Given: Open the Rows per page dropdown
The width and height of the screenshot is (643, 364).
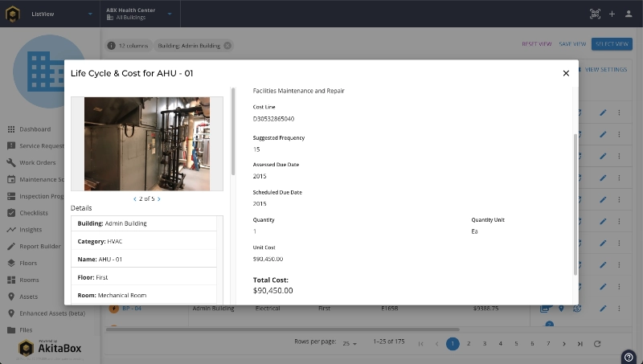Looking at the screenshot, I should (349, 344).
